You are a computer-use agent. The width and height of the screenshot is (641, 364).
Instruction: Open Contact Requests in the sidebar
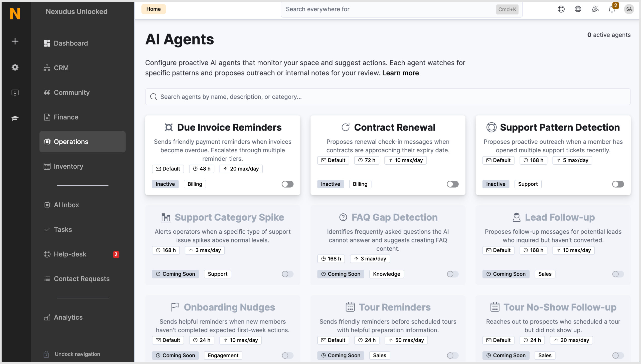[x=82, y=279]
